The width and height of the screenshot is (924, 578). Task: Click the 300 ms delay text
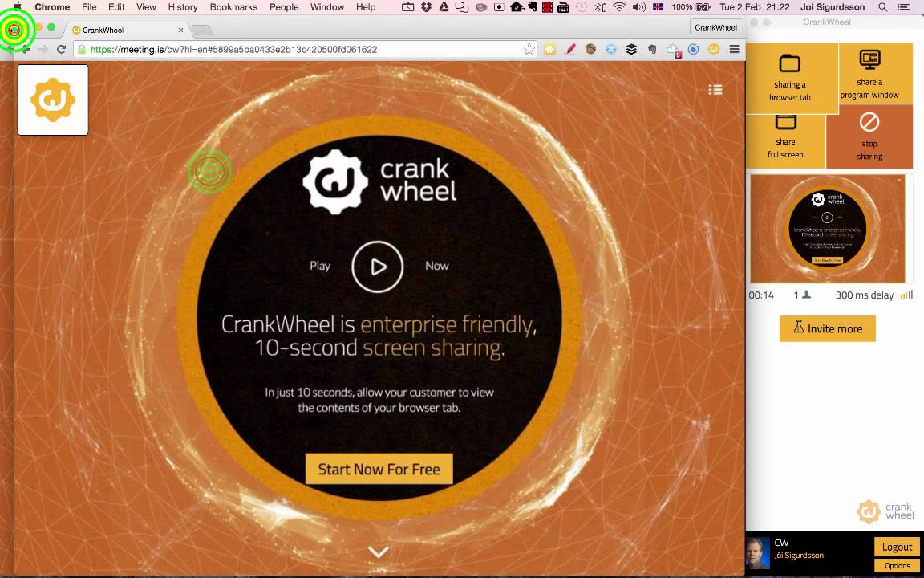865,295
